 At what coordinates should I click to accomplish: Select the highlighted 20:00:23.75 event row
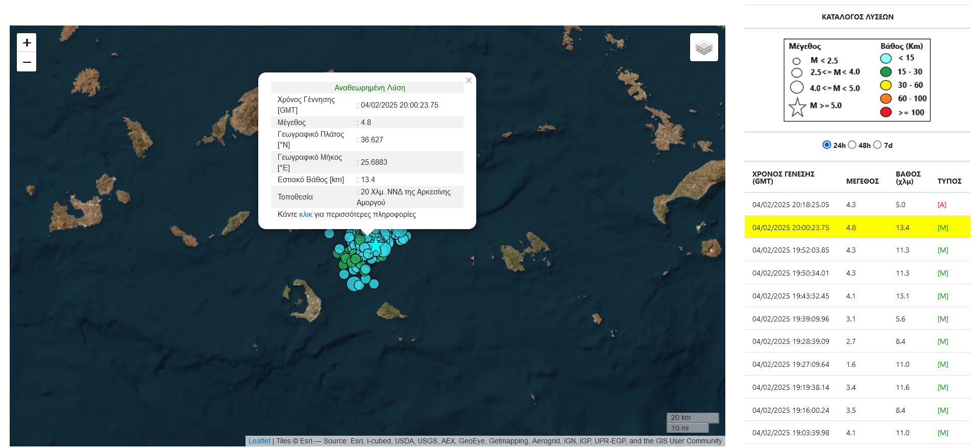tap(791, 228)
